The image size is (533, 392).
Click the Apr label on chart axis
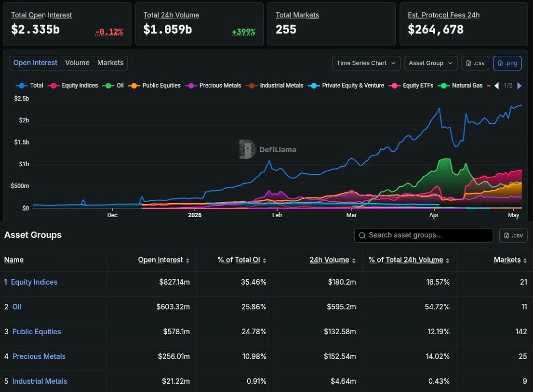pyautogui.click(x=434, y=215)
